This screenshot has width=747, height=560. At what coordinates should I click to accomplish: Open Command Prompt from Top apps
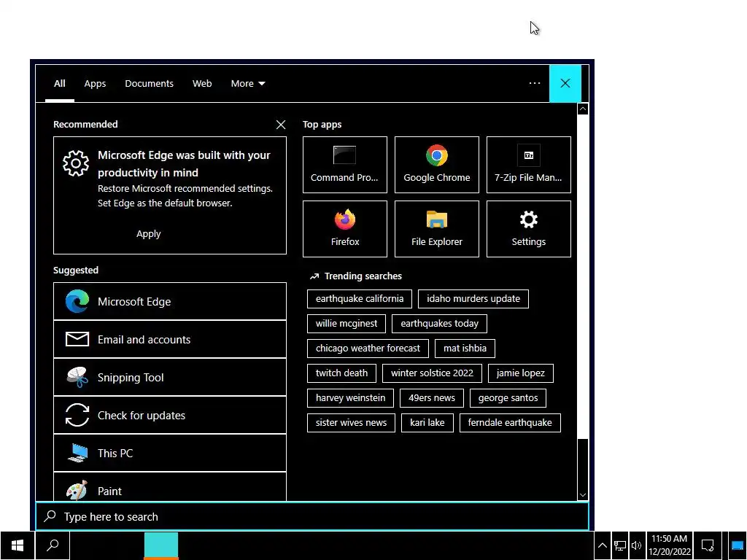(344, 165)
